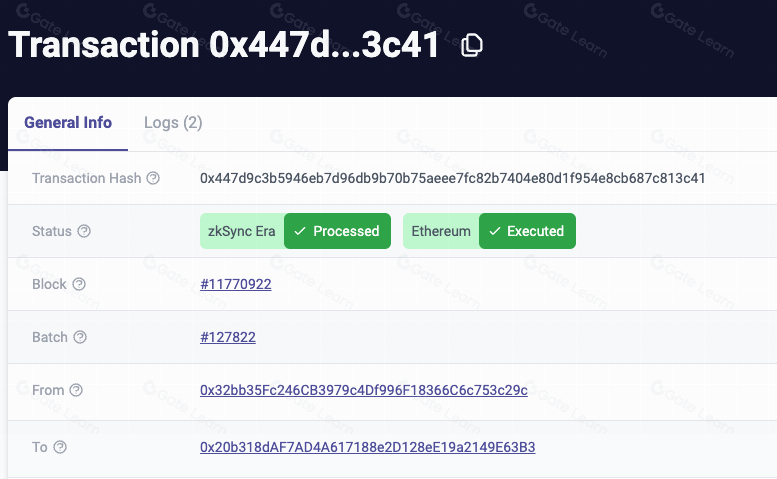This screenshot has width=777, height=479.
Task: Click the zkSync Era label in the status
Action: point(241,231)
